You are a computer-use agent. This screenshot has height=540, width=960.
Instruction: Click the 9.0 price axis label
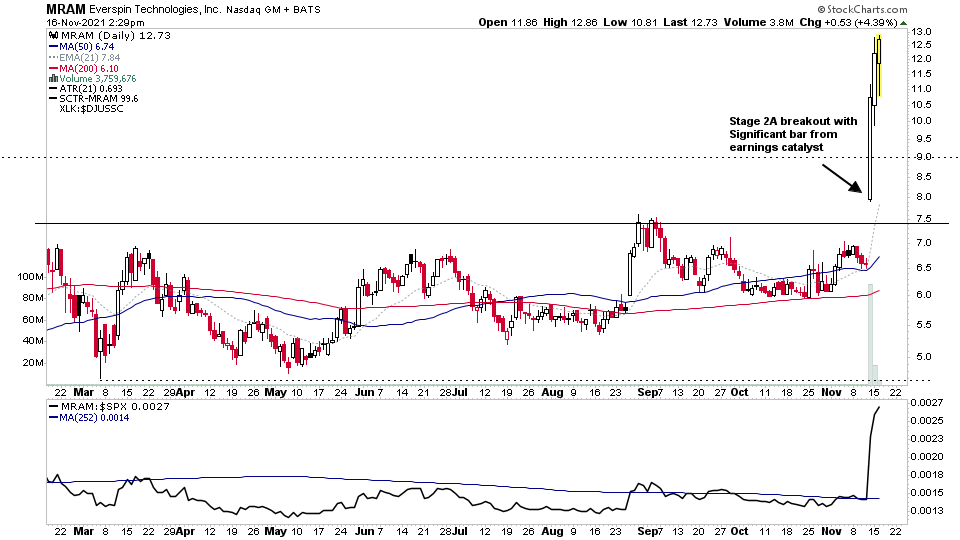pyautogui.click(x=921, y=157)
